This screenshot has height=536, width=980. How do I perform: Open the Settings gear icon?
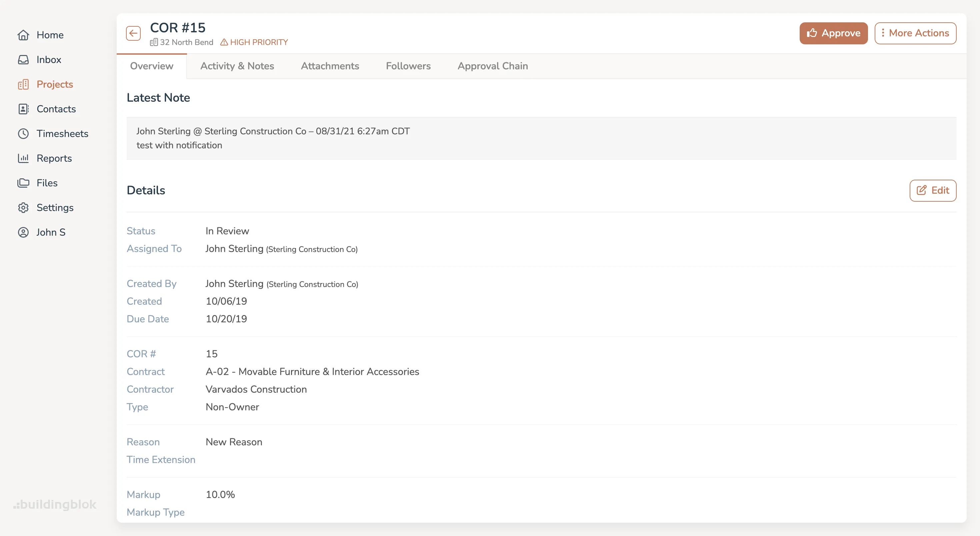tap(24, 207)
